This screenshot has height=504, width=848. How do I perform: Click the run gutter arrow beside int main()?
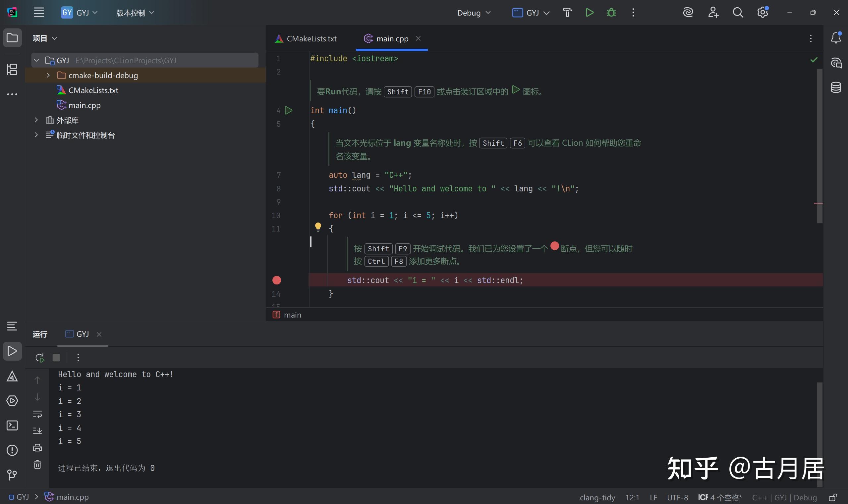[x=289, y=110]
